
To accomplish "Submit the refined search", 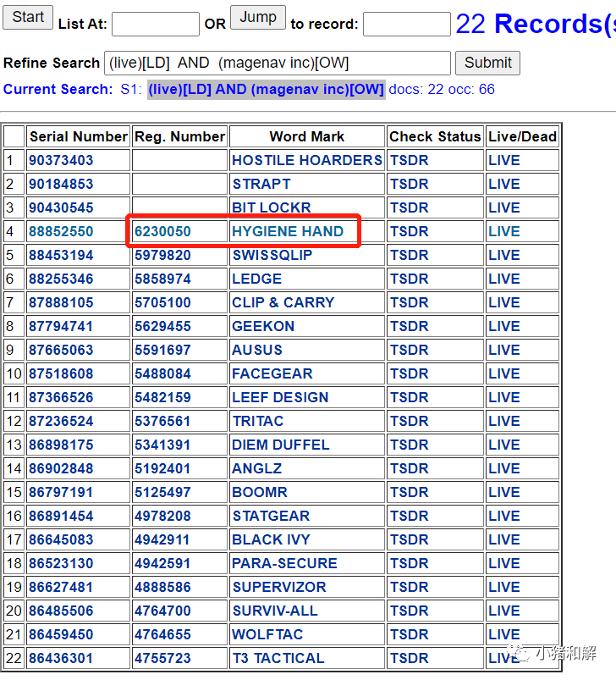I will click(487, 63).
